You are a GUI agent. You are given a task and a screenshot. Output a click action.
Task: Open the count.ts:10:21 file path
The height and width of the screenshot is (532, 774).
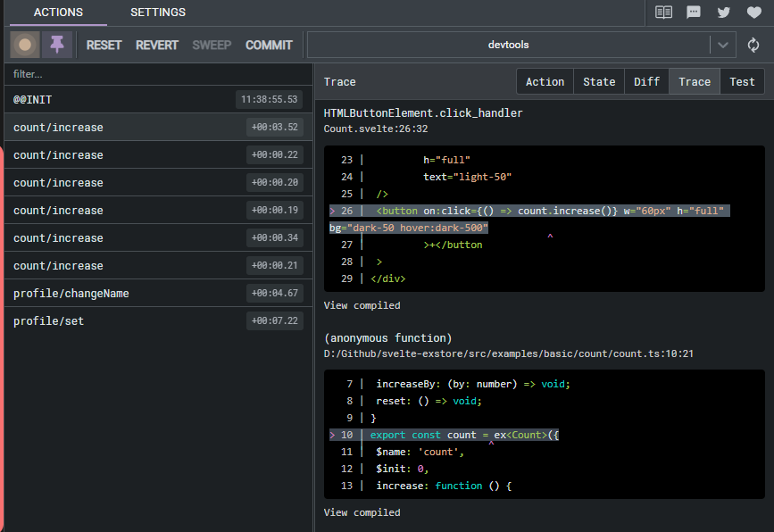click(x=509, y=353)
